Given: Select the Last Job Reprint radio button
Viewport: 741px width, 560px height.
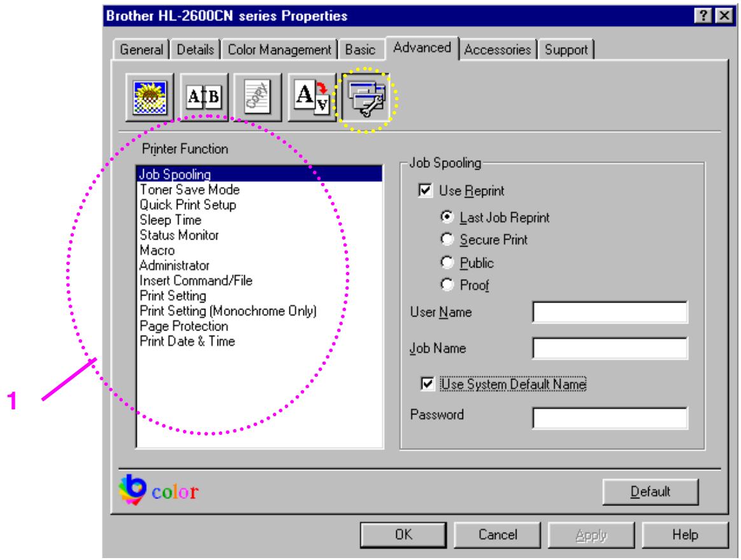Looking at the screenshot, I should click(x=447, y=217).
